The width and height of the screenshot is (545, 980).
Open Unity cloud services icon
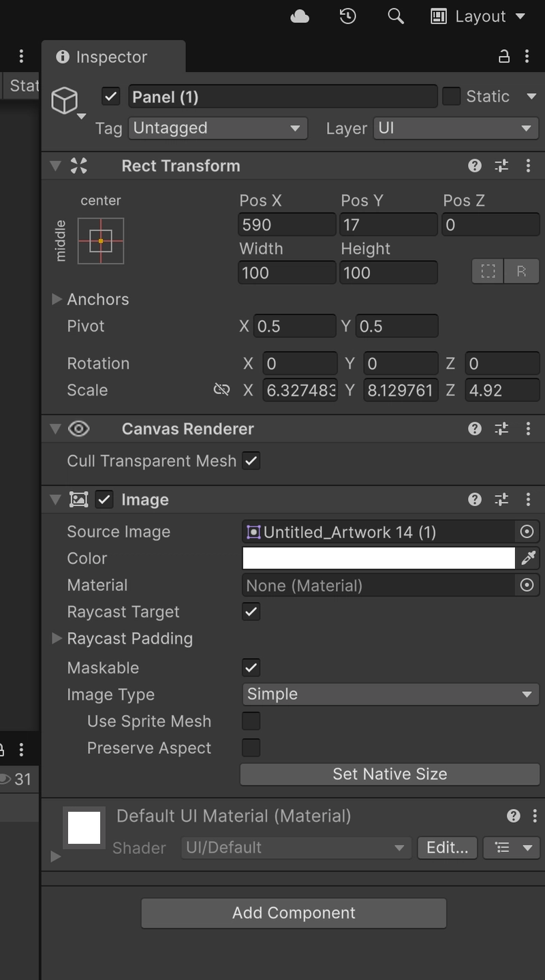pos(300,16)
